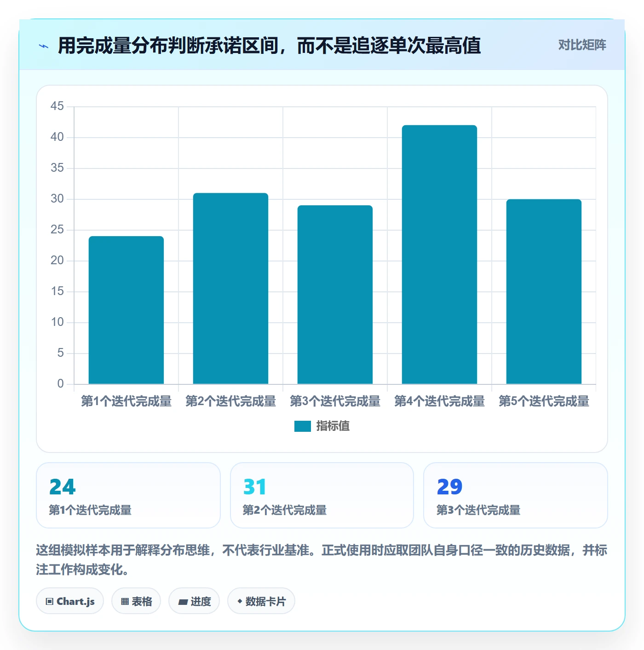Click the grid icon in 表格 chip
This screenshot has height=650, width=644.
tap(125, 602)
